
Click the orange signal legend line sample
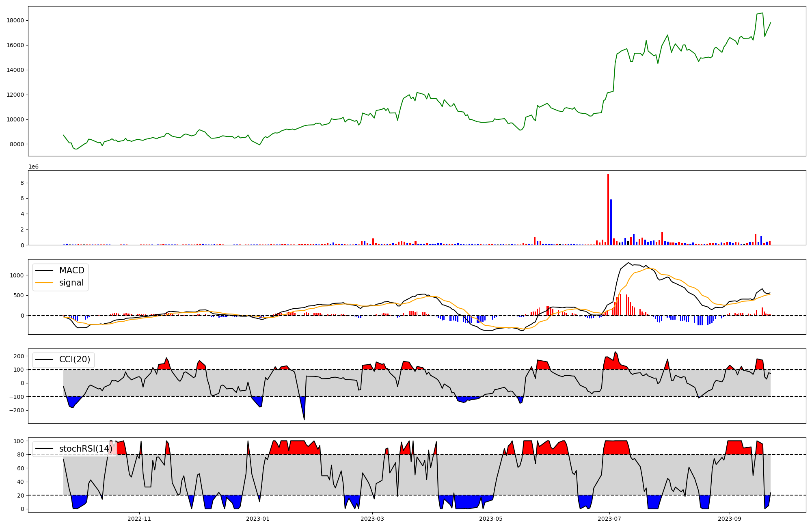tap(44, 283)
